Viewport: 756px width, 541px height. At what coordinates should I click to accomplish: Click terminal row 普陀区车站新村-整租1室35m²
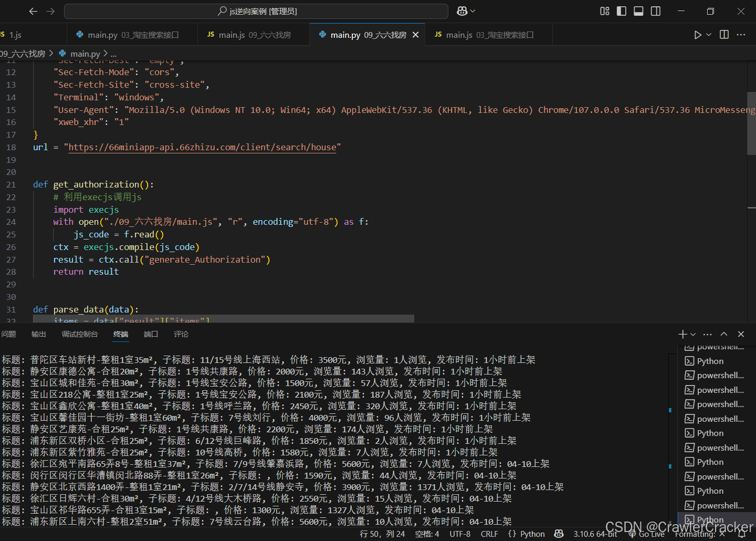pyautogui.click(x=269, y=360)
